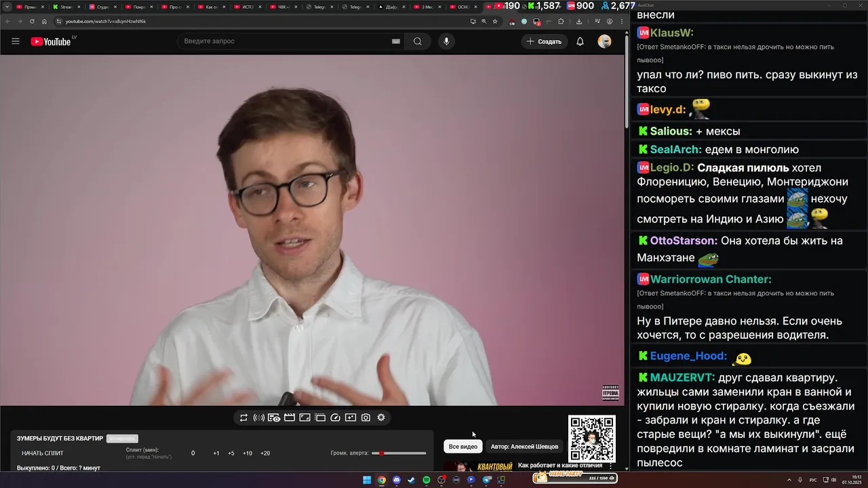Click the РУС language indicator in tray
868x488 pixels.
[813, 480]
